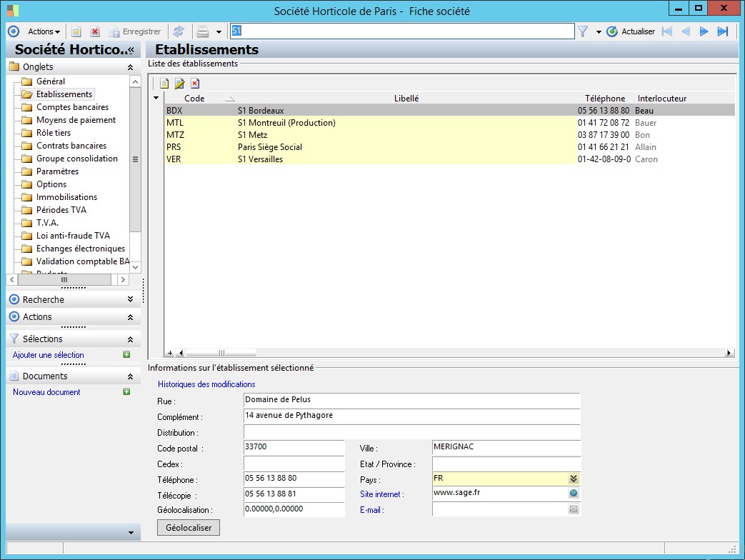Go to the next record with the arrow
Image resolution: width=745 pixels, height=560 pixels.
click(x=704, y=31)
